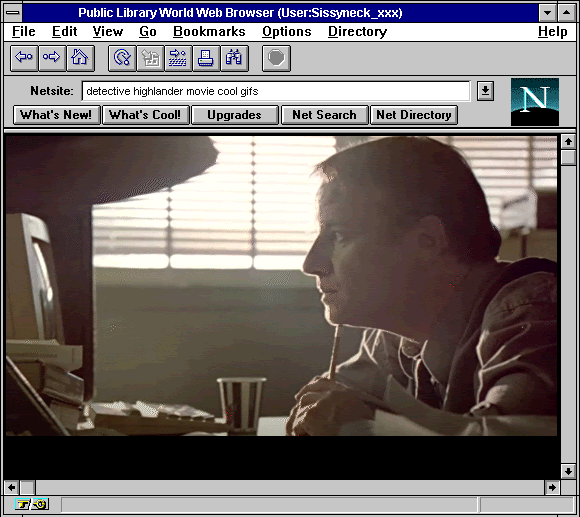Open the Options menu
580x517 pixels.
(x=287, y=32)
